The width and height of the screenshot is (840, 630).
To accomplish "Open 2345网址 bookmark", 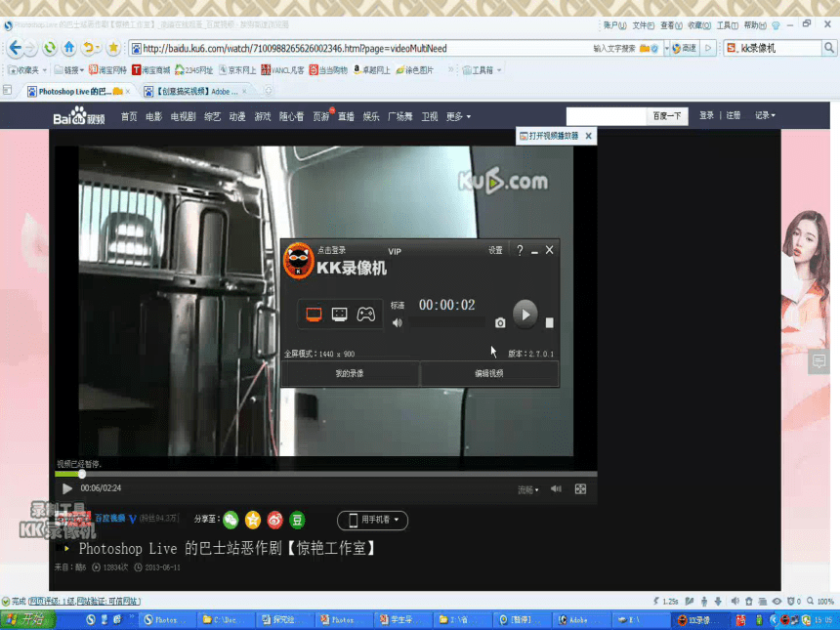I will [x=194, y=70].
